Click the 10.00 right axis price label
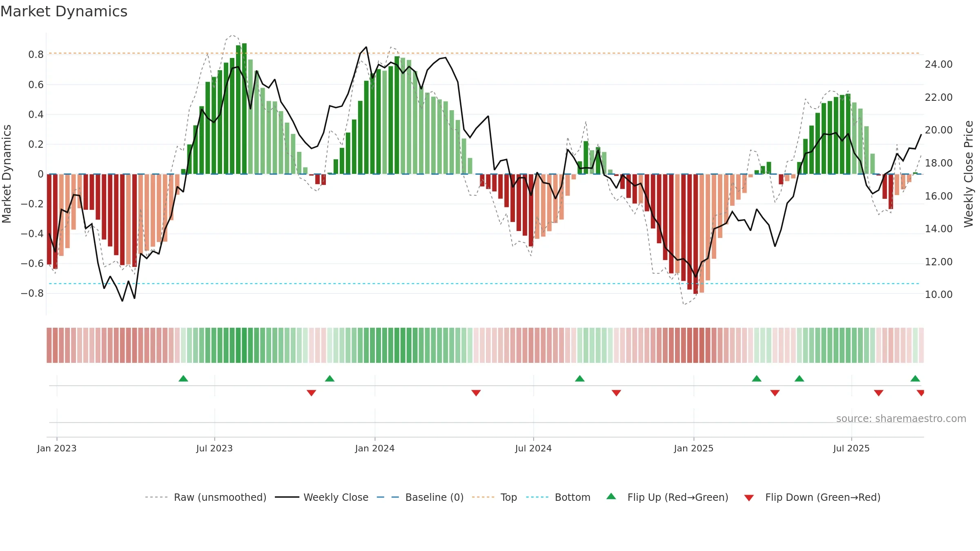 point(939,294)
